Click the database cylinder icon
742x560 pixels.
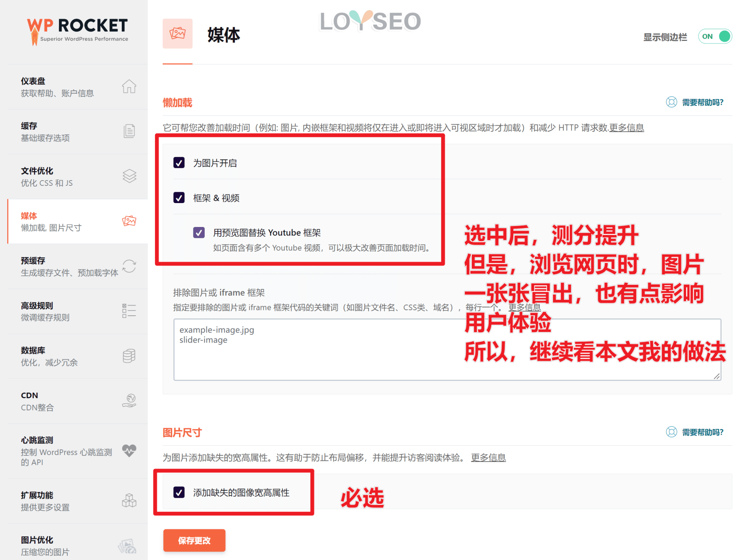tap(129, 356)
